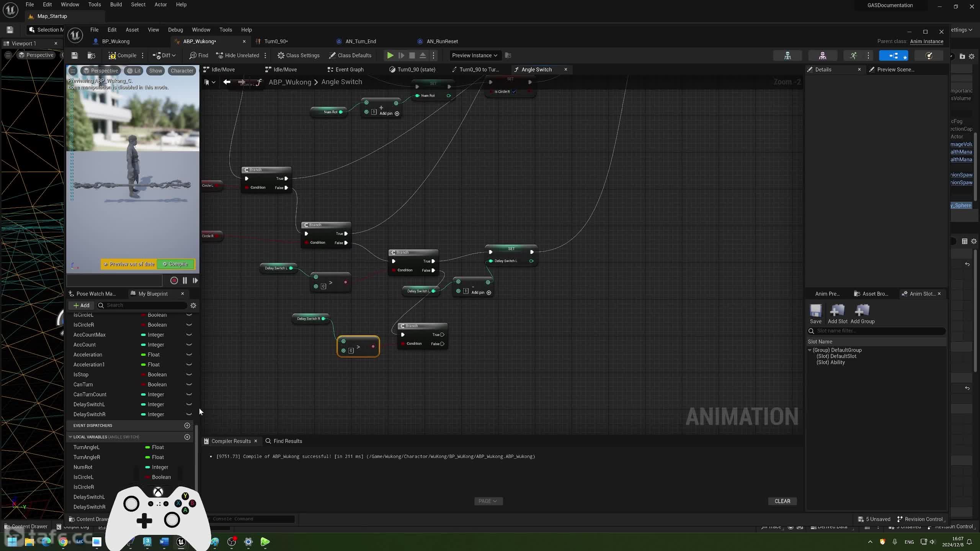Image resolution: width=980 pixels, height=551 pixels.
Task: Pause the preview animation
Action: [185, 280]
